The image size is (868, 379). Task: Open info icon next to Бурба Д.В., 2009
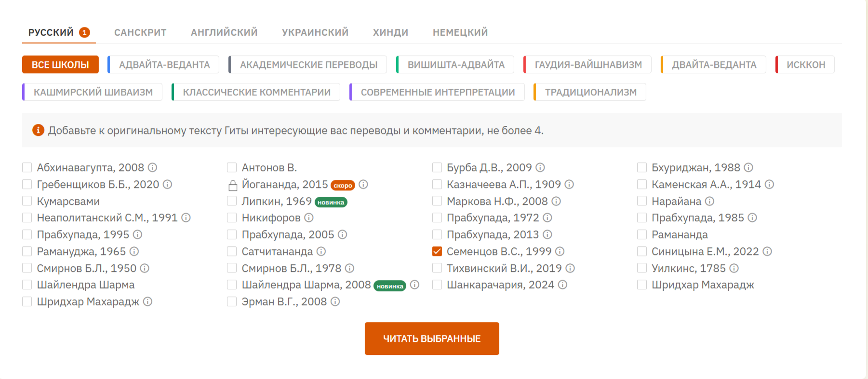point(540,167)
